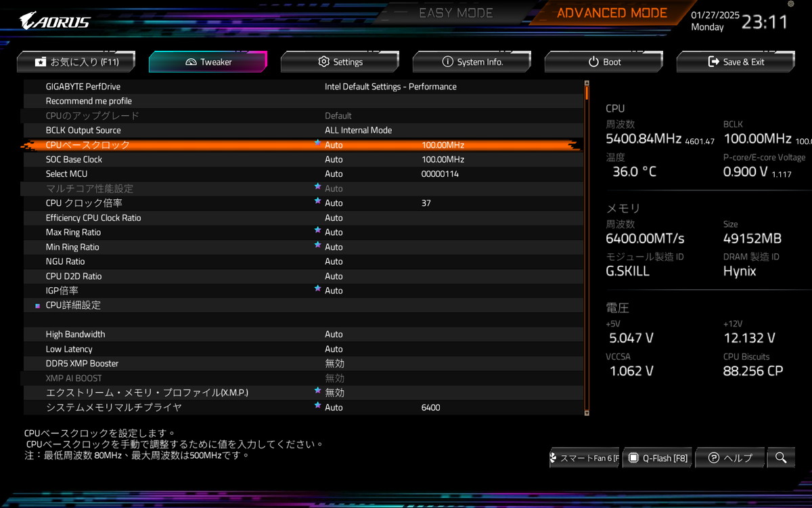Open the System Info. tab
Image resolution: width=812 pixels, height=508 pixels.
pos(472,62)
